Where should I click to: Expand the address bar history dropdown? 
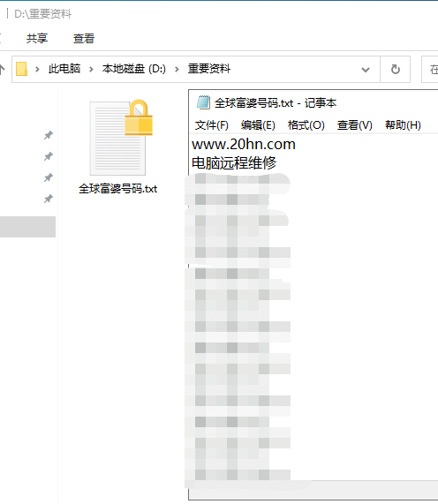[366, 70]
